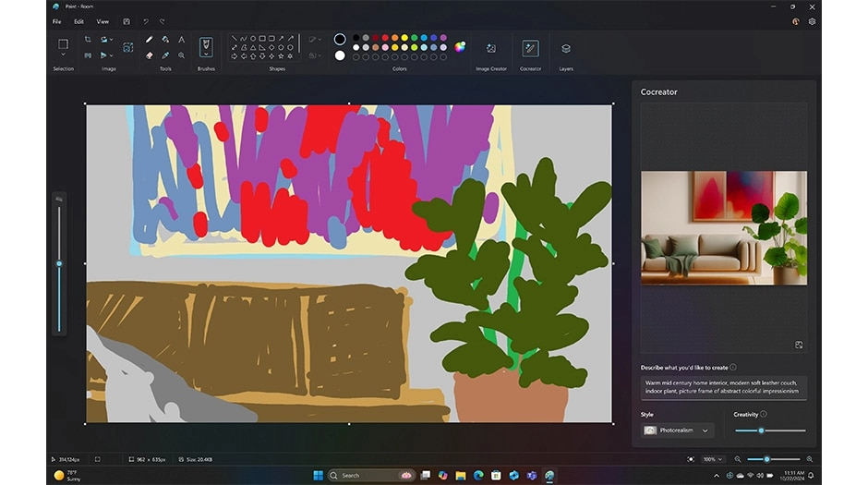This screenshot has width=868, height=485.
Task: Show info for Describe what you'd like
Action: click(x=733, y=367)
